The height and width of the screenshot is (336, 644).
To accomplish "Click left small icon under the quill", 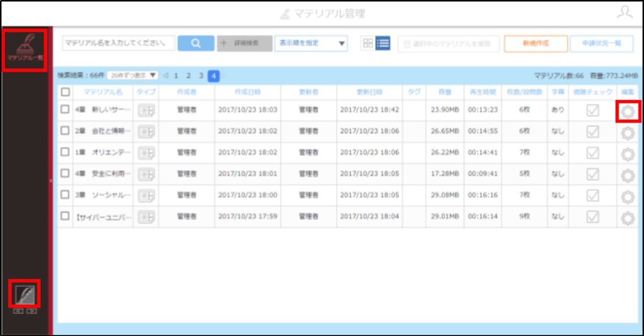I will coord(18,311).
